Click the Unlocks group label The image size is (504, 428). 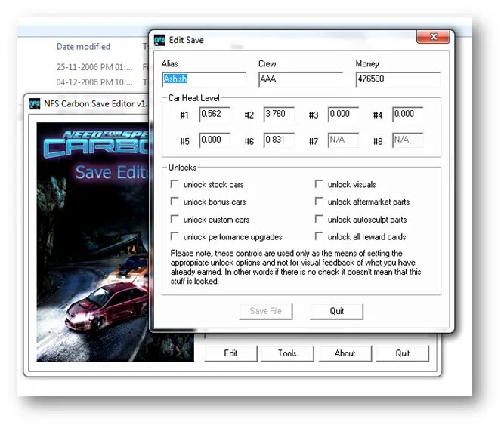point(182,168)
